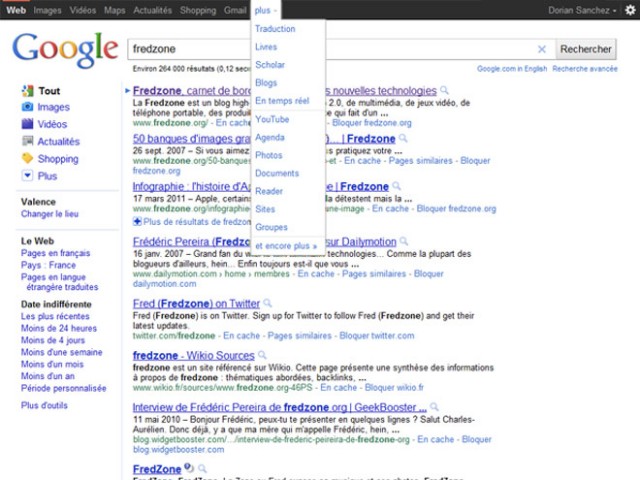This screenshot has width=640, height=480.
Task: Collapse the plus dropdown in top bar
Action: pyautogui.click(x=265, y=10)
